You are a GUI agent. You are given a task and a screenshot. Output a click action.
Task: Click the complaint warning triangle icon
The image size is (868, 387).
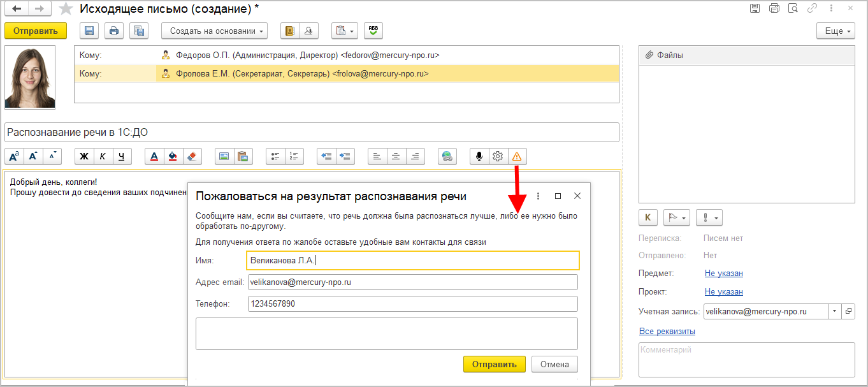[x=517, y=156]
